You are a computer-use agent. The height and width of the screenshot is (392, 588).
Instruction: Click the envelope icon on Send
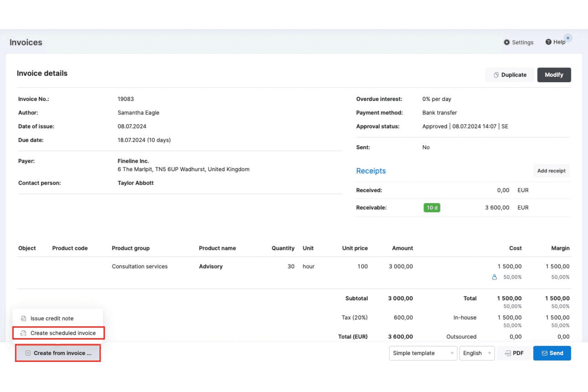click(x=545, y=353)
